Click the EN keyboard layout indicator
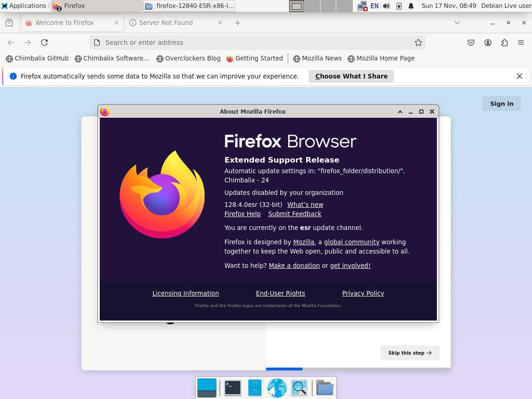 pos(374,6)
